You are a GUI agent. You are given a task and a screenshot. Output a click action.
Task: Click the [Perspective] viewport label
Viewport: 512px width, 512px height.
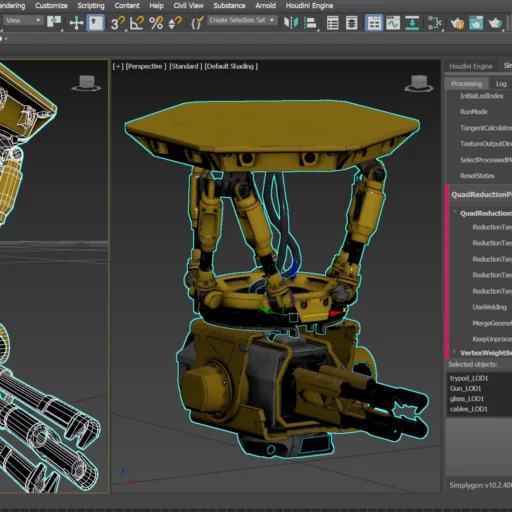[x=146, y=66]
